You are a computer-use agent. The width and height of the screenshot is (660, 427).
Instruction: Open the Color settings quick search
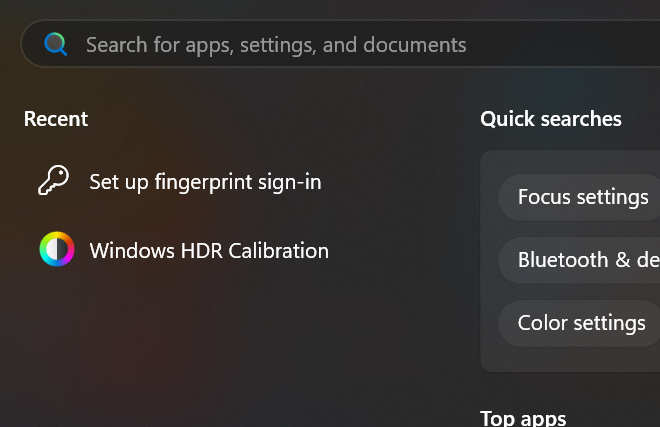tap(579, 323)
